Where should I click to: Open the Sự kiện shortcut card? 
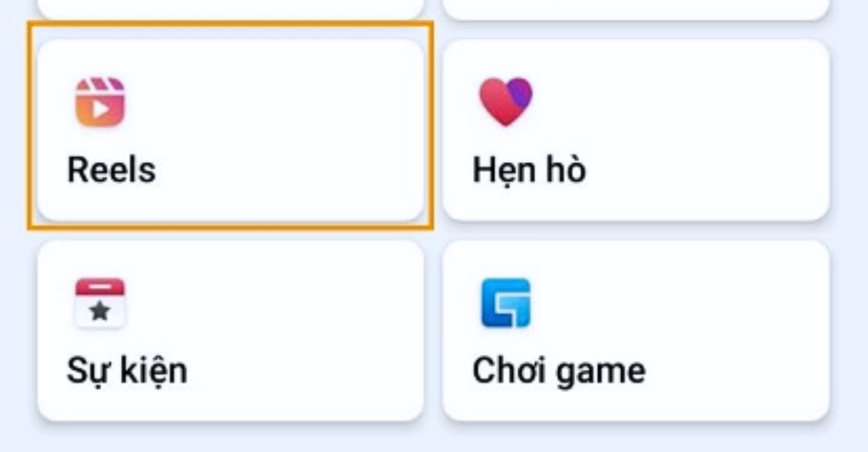(x=230, y=331)
